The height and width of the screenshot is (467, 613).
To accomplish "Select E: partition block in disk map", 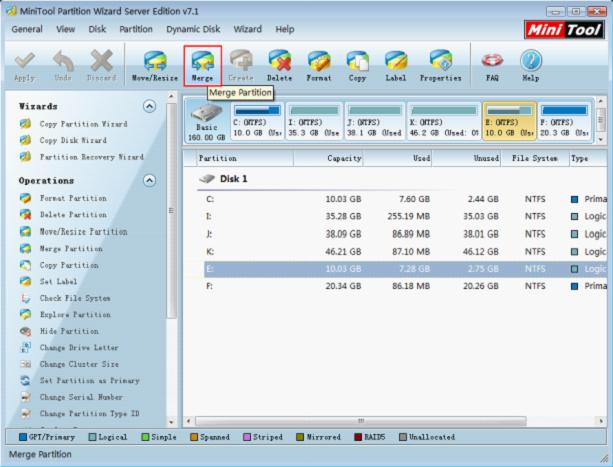I will (x=509, y=121).
